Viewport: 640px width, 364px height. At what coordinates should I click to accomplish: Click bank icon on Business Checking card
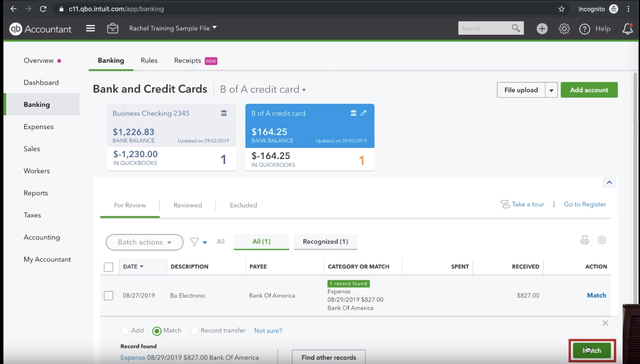[224, 113]
